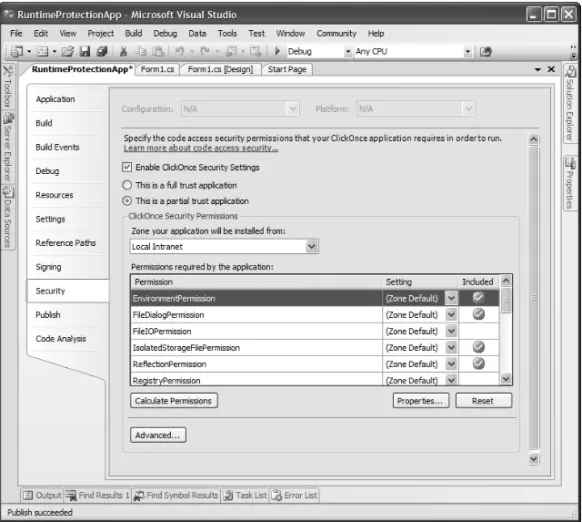Open the Debug solution configuration dropdown
582x522 pixels.
point(348,52)
